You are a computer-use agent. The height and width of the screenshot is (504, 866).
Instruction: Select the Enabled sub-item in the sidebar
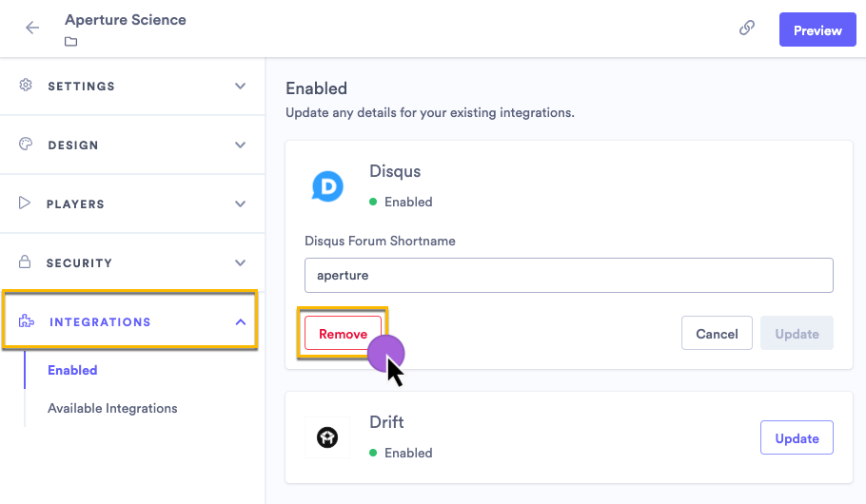click(72, 370)
